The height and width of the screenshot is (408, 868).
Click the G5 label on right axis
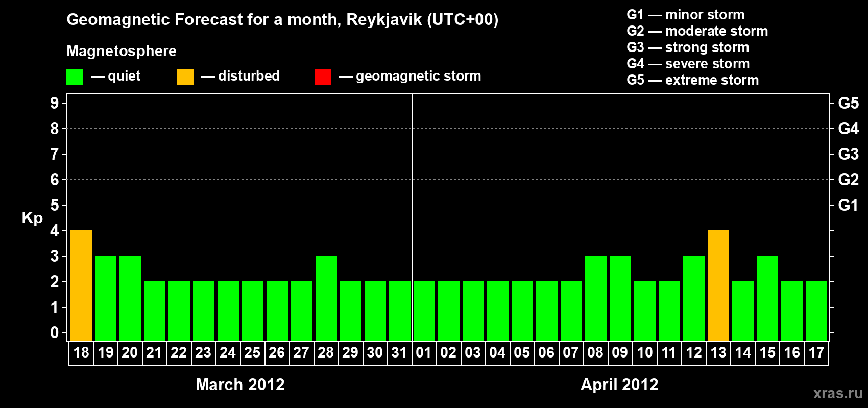(849, 103)
